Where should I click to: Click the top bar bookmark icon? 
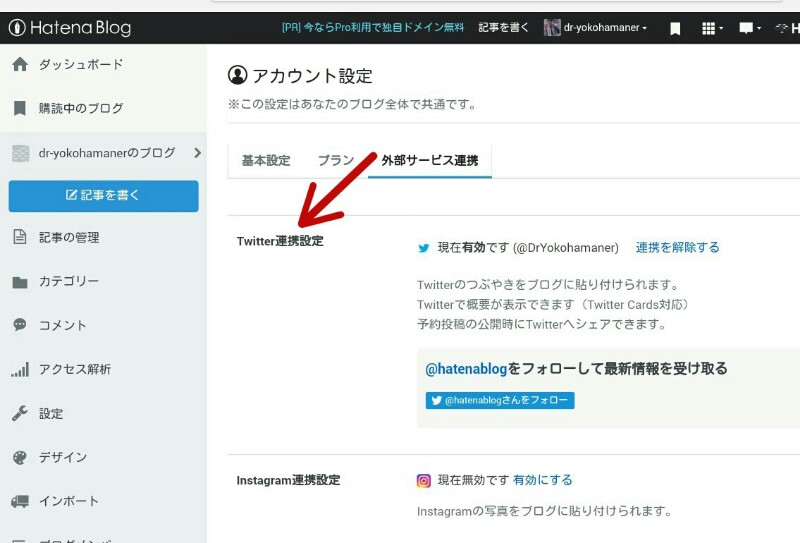(x=675, y=29)
